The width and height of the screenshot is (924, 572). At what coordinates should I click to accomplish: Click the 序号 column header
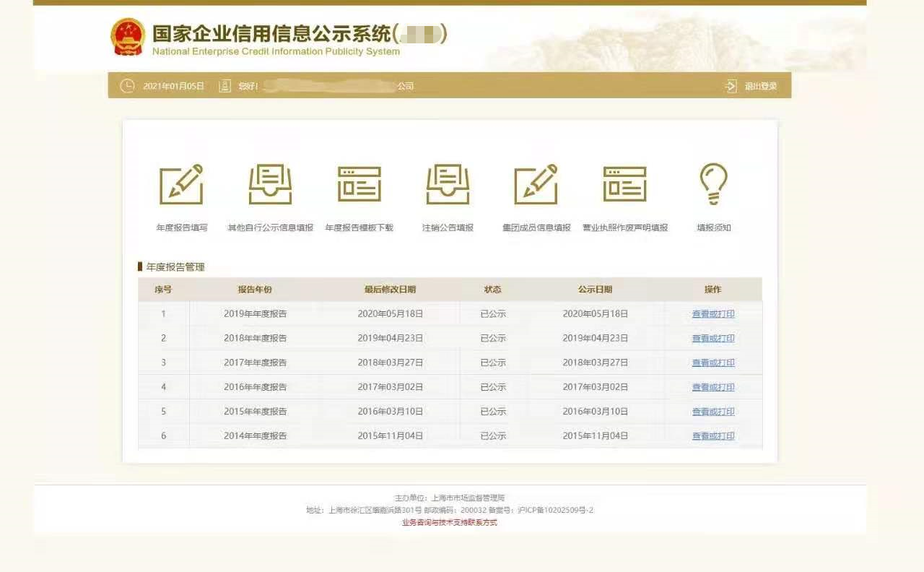163,290
